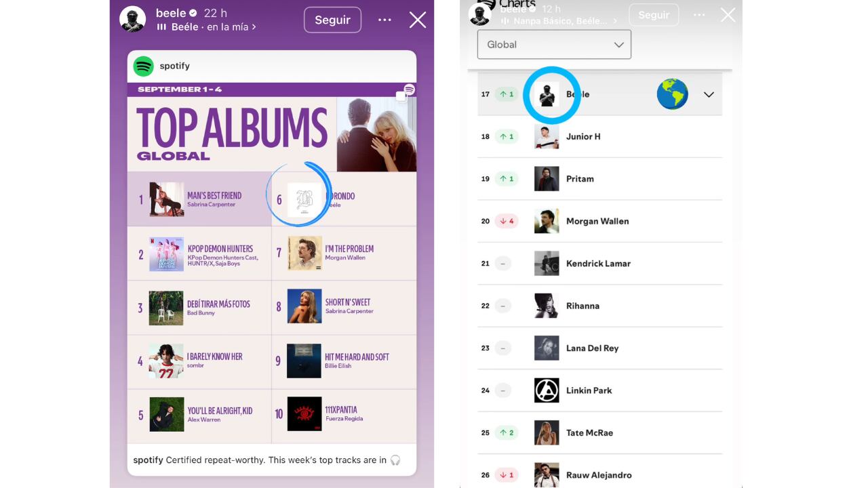Close the left story with X
The width and height of the screenshot is (868, 488).
pos(418,20)
